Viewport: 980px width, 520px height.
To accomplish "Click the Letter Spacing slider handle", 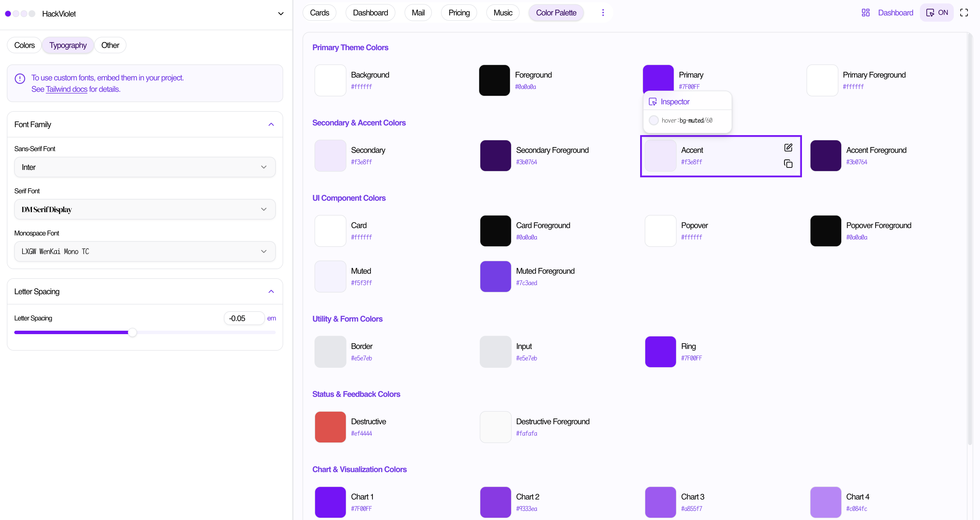I will [x=132, y=332].
